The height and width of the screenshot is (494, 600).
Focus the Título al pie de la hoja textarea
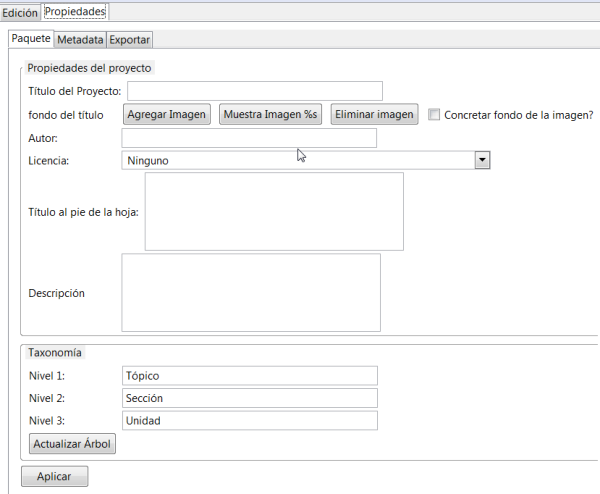274,211
